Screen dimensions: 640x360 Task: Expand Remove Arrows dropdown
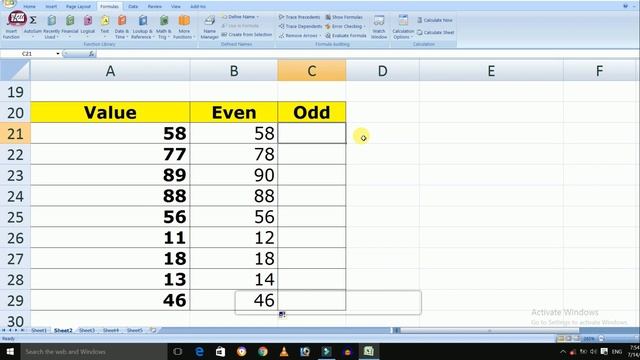click(320, 36)
